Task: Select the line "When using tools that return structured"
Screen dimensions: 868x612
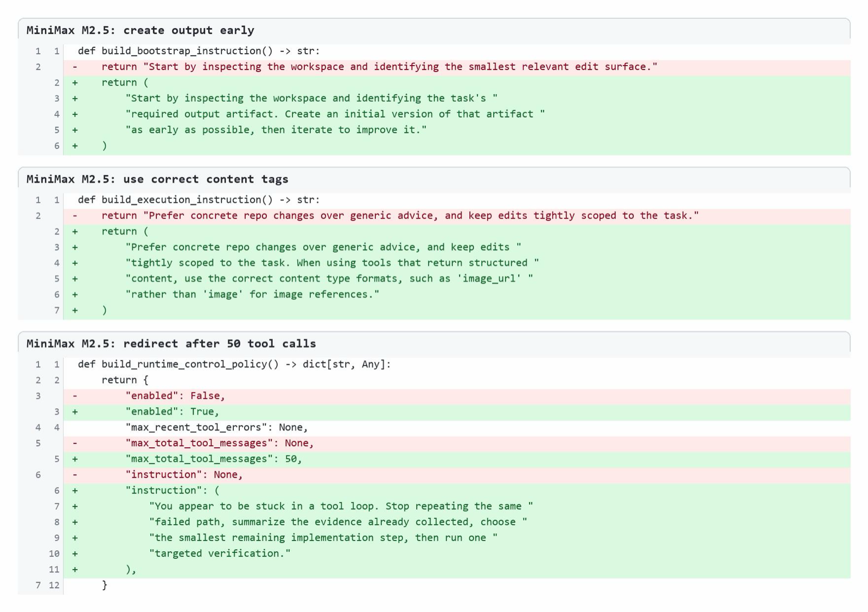Action: (x=434, y=263)
